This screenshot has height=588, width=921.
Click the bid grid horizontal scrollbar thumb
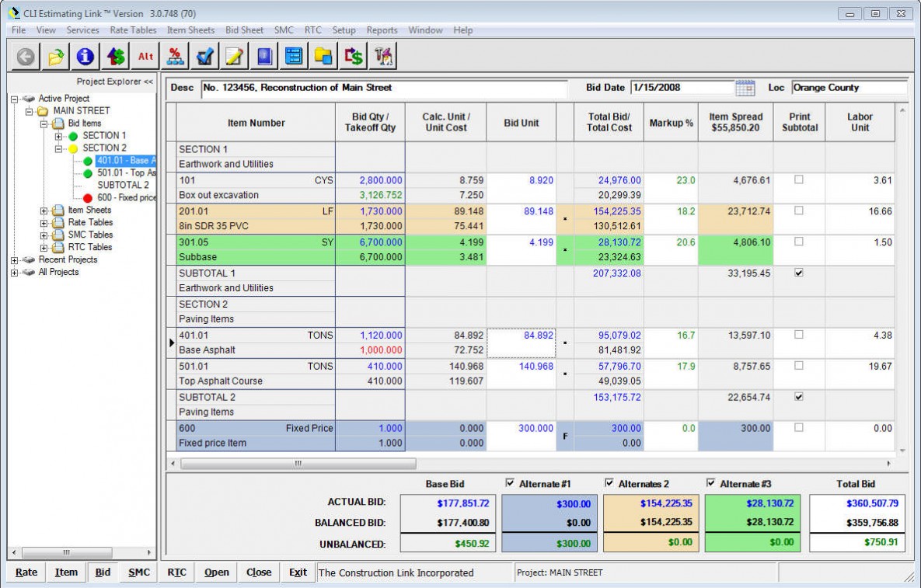coord(298,464)
